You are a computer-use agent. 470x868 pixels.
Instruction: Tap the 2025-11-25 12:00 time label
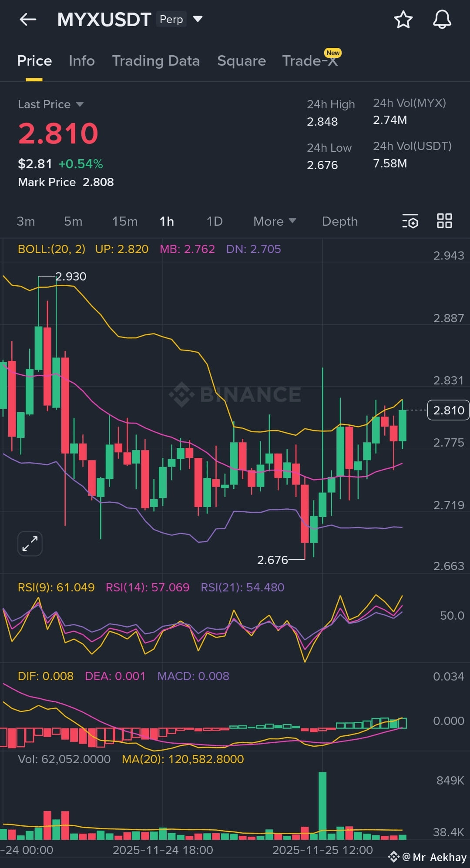tap(322, 850)
